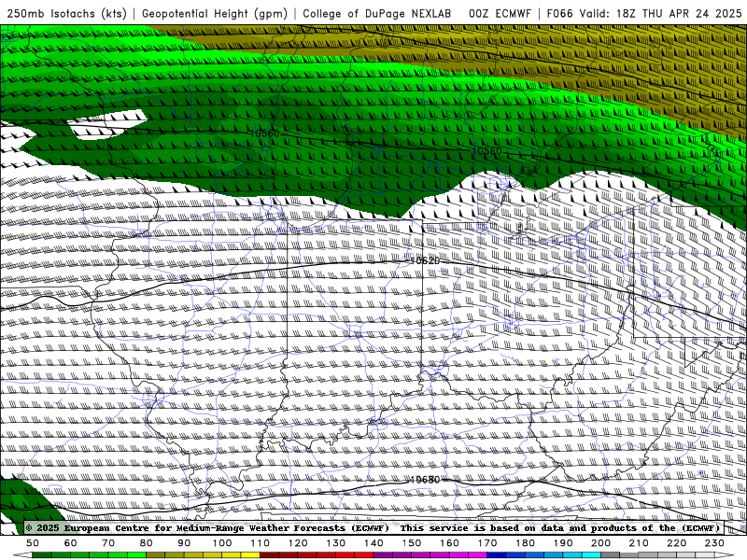Click the "00Z ECMWF" model run label
Image resolution: width=747 pixels, height=560 pixels.
[x=500, y=13]
